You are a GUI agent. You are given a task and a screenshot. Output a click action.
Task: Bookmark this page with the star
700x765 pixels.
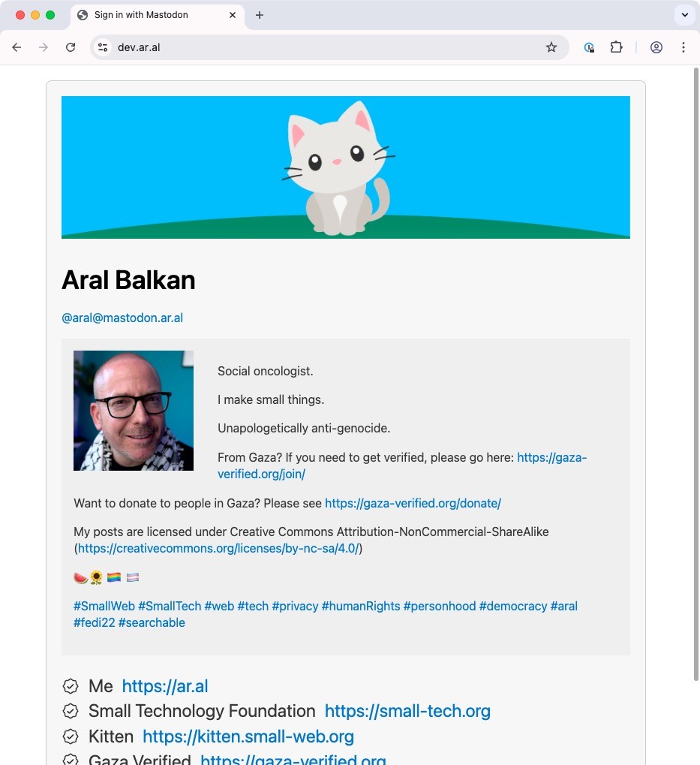click(551, 47)
